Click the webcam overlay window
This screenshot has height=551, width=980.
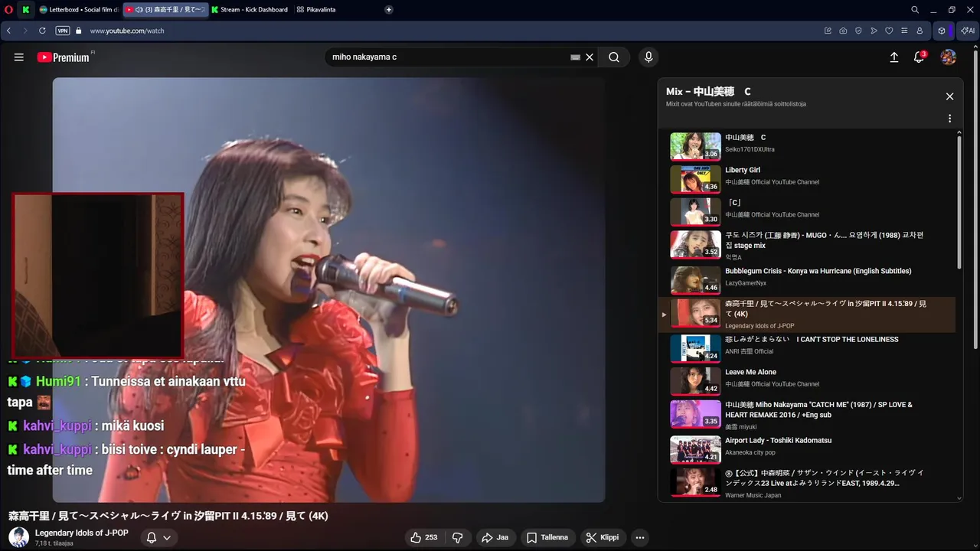[98, 275]
